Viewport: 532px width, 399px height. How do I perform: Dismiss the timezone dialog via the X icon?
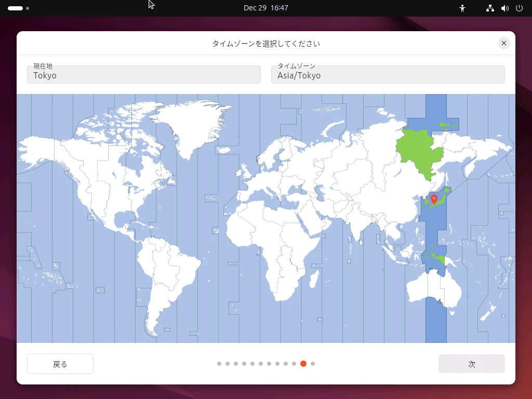pyautogui.click(x=503, y=43)
